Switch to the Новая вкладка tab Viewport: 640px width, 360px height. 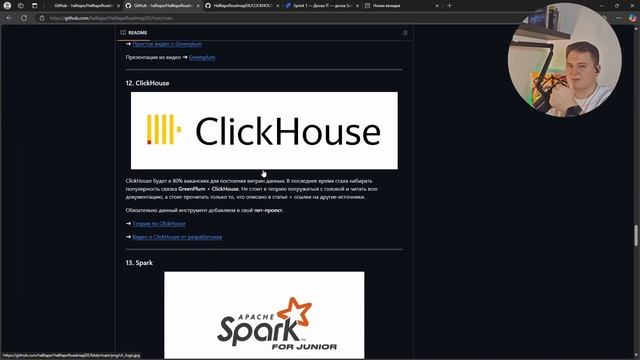click(x=401, y=6)
